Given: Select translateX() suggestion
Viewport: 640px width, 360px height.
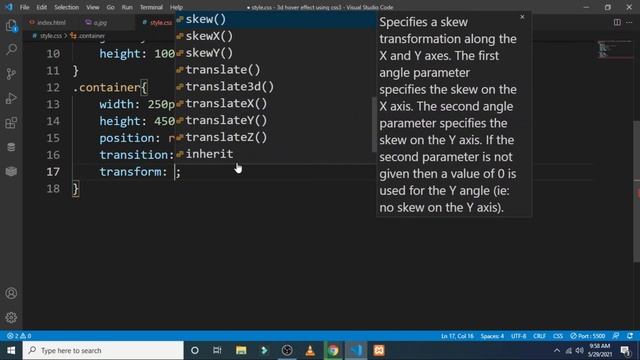Looking at the screenshot, I should pos(276,104).
